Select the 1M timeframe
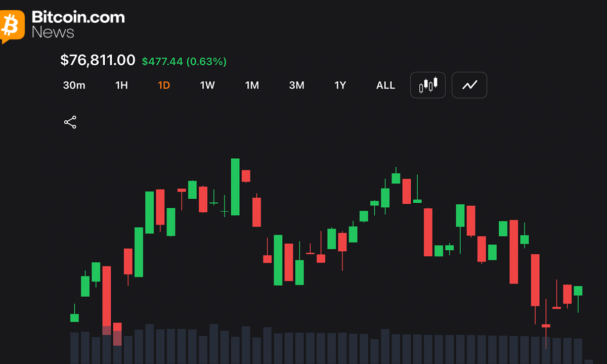 (252, 85)
